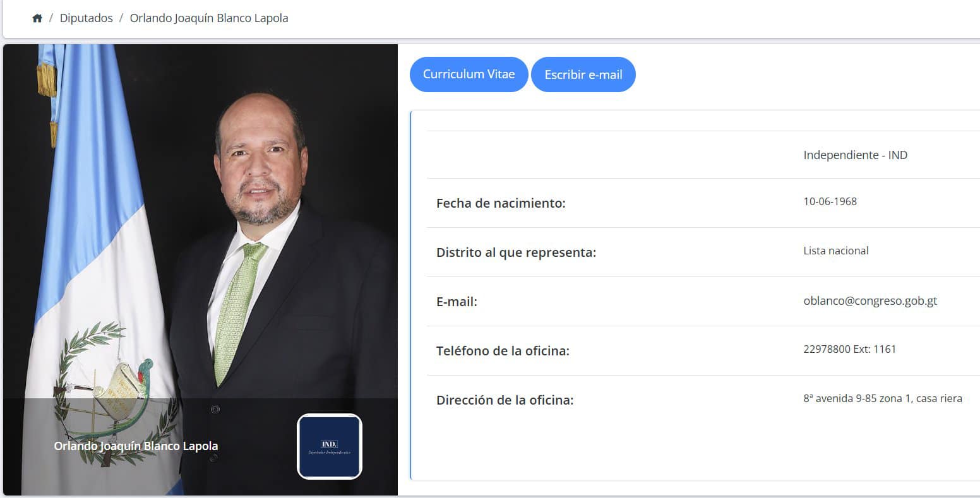Click the Teléfono de la oficina label
The height and width of the screenshot is (498, 980).
[x=503, y=351]
